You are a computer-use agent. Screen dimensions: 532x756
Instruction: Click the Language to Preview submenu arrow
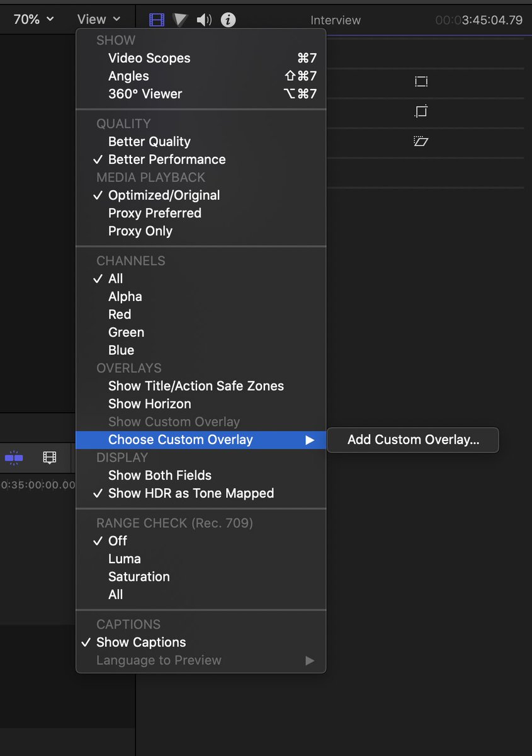point(309,660)
